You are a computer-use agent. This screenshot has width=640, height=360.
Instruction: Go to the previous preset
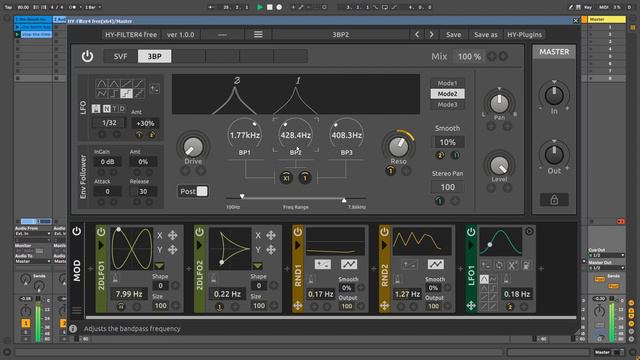point(417,35)
